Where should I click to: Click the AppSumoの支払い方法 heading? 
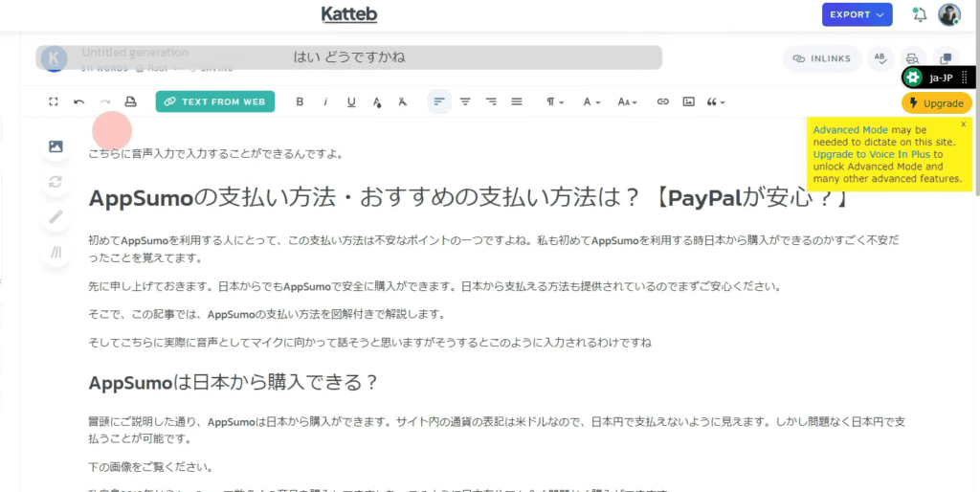click(469, 198)
